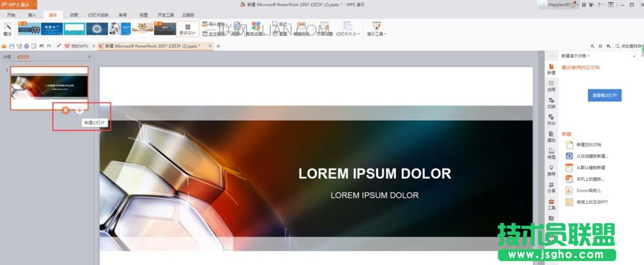Screen dimensions: 644x265
Task: Switch to the 开发工具 ribbon tab
Action: 166,15
